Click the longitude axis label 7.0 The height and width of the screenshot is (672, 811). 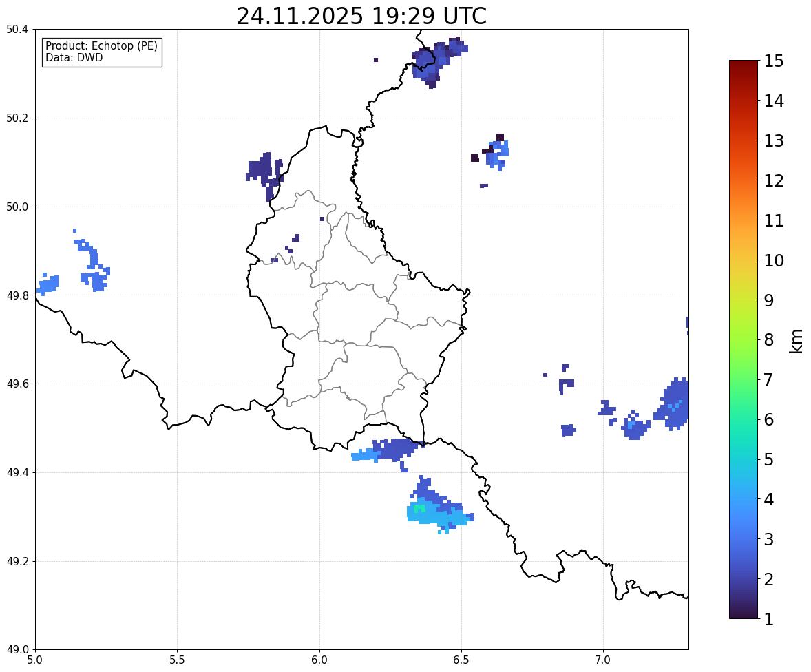click(603, 660)
